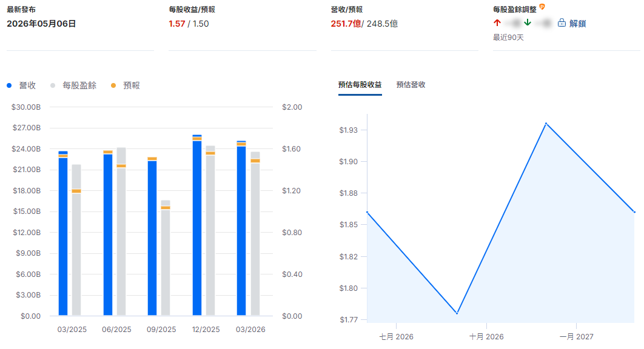Click the 06/2025 axis label
Image resolution: width=644 pixels, height=349 pixels.
116,329
